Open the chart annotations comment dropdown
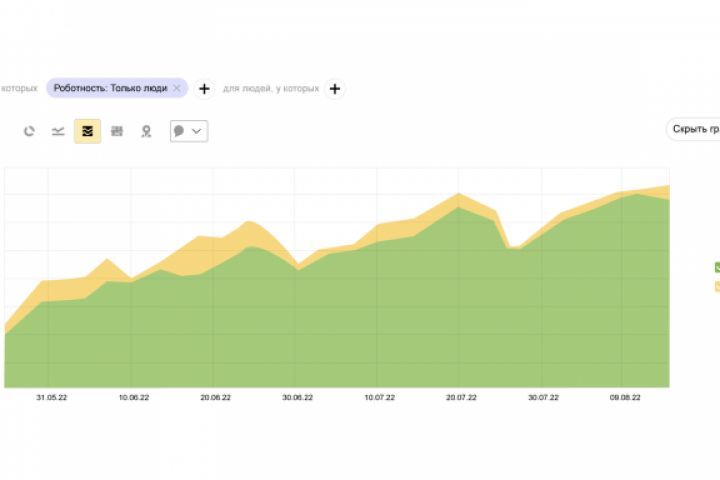Screen dimensions: 720x480 (189, 131)
